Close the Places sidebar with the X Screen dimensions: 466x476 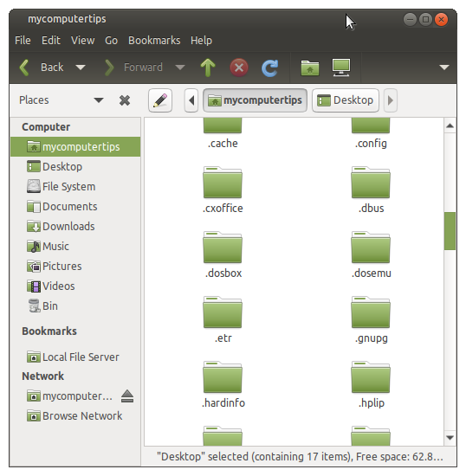[125, 100]
